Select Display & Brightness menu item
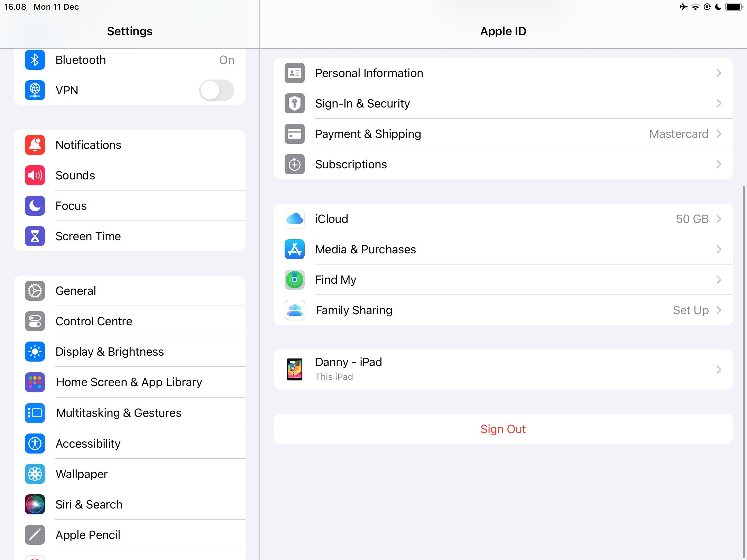The height and width of the screenshot is (560, 747). 109,351
